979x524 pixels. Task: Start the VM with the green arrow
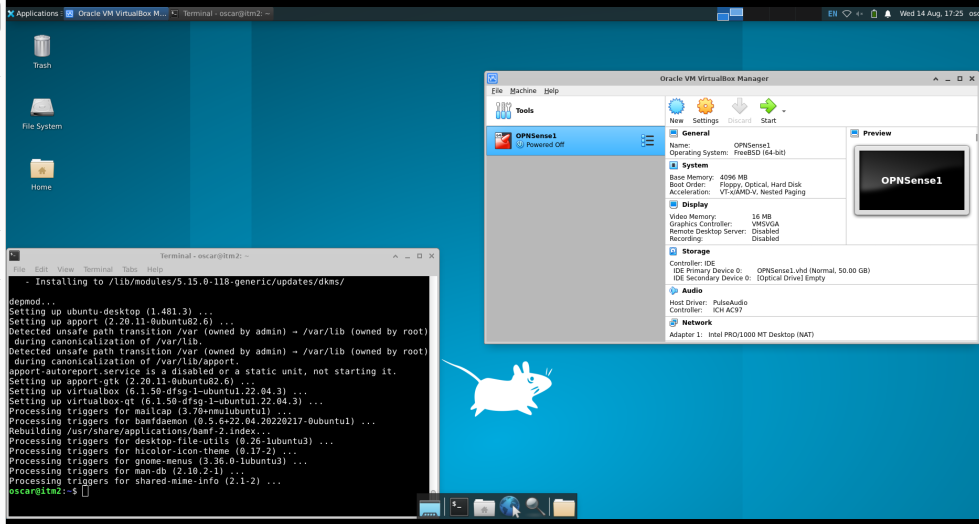point(767,108)
